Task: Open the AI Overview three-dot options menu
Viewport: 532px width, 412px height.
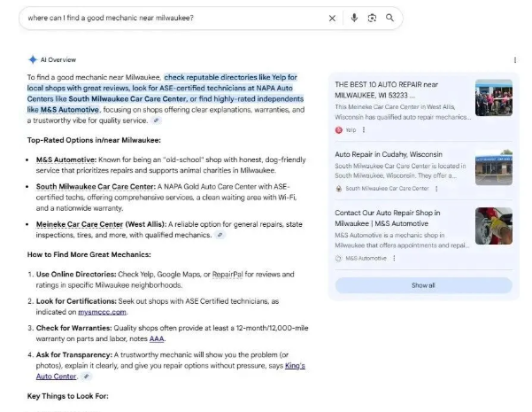Action: (515, 60)
